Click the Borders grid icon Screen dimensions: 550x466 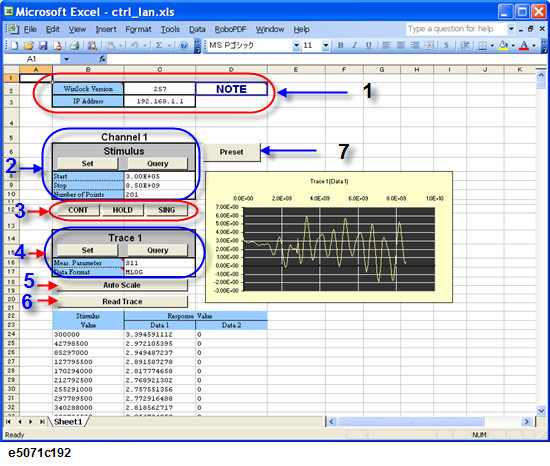tap(483, 46)
